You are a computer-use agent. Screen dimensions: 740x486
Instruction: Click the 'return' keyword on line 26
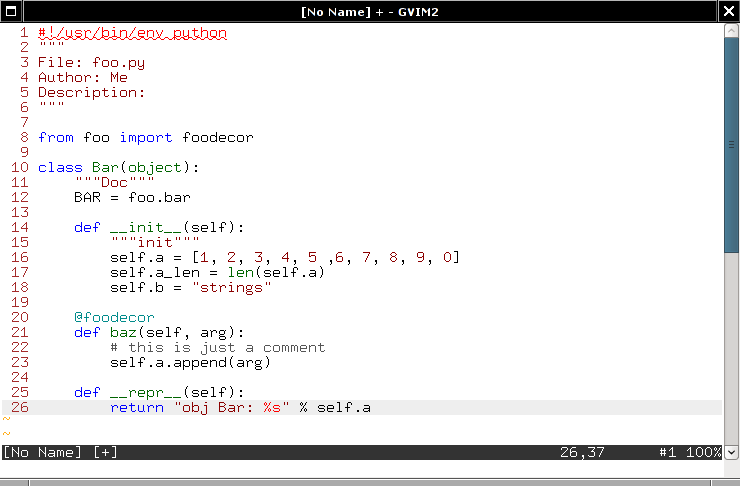137,408
